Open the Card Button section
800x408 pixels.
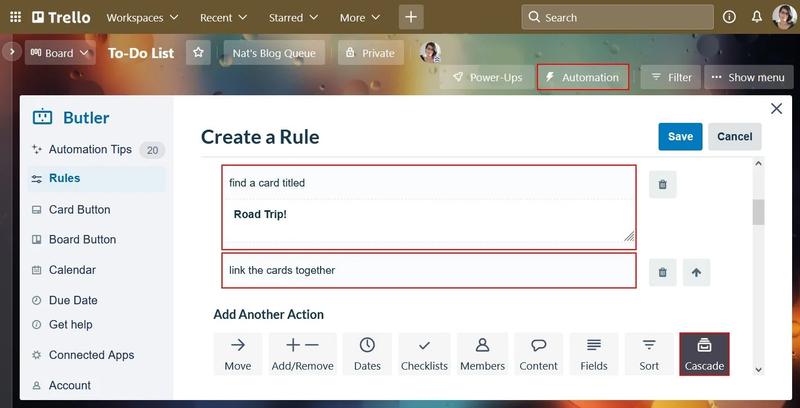point(79,210)
